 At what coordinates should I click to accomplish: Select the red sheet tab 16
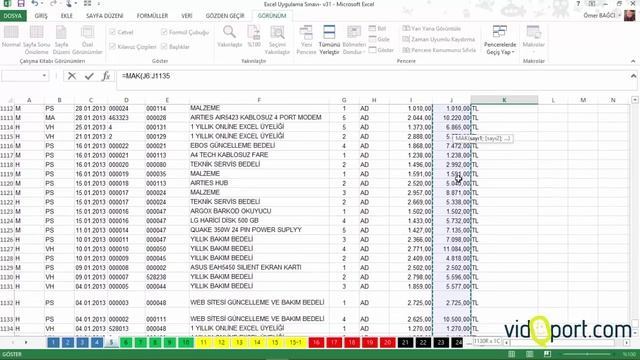pos(316,342)
